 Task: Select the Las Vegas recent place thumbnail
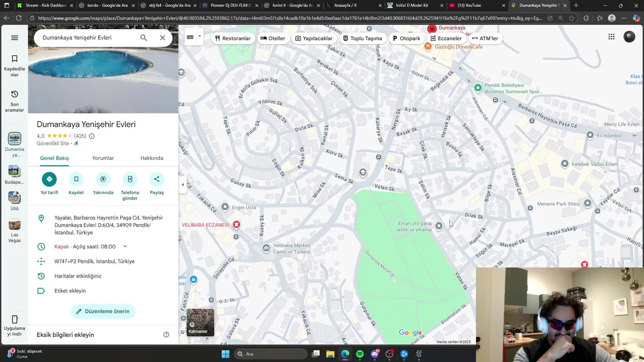click(15, 224)
